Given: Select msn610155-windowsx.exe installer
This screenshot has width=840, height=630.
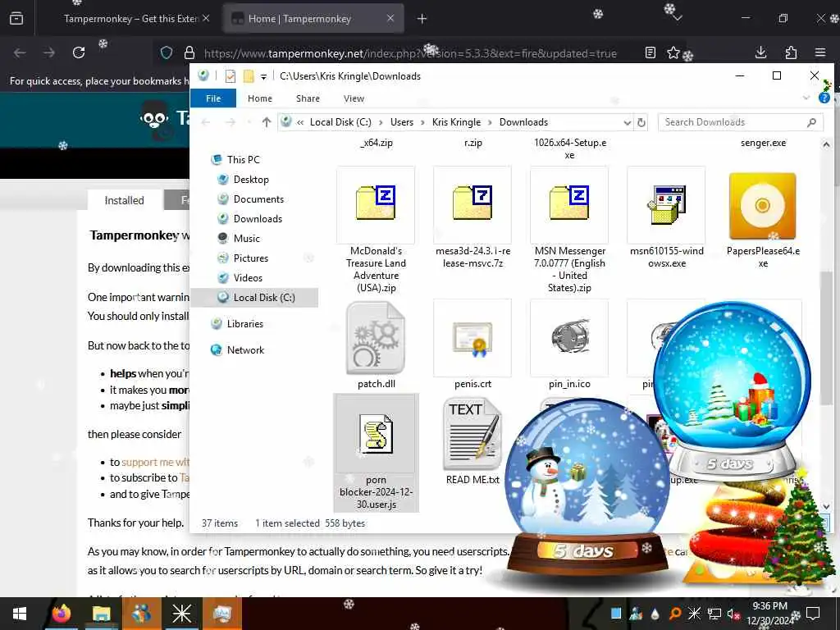Looking at the screenshot, I should 666,217.
